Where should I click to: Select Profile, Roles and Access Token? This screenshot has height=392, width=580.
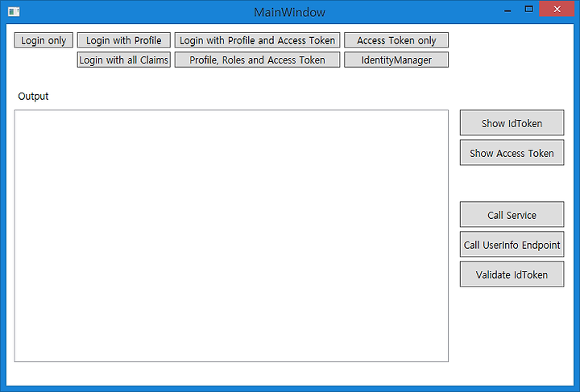point(257,60)
